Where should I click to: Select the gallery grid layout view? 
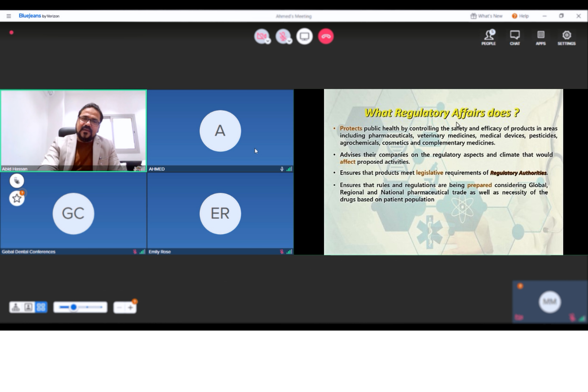point(41,307)
